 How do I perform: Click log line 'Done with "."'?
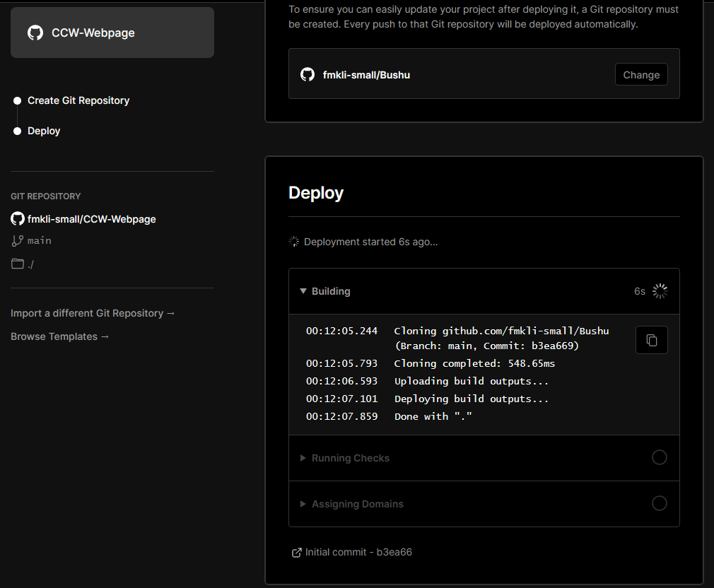[433, 416]
